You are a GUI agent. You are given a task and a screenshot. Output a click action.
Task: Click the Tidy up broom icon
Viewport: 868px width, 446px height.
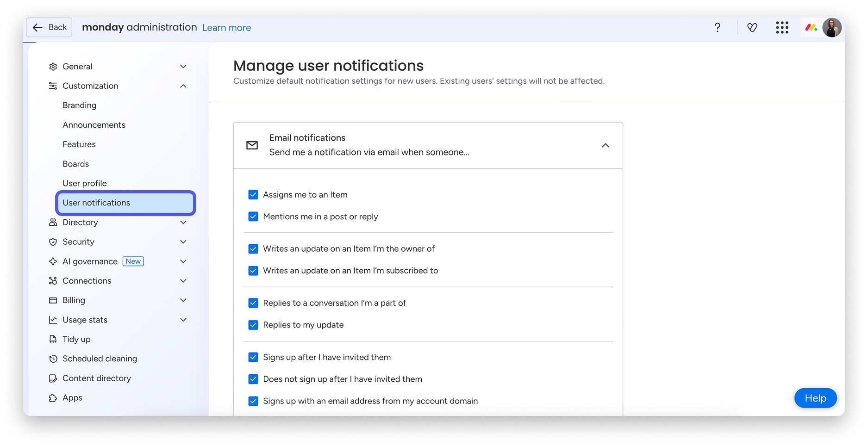coord(53,339)
